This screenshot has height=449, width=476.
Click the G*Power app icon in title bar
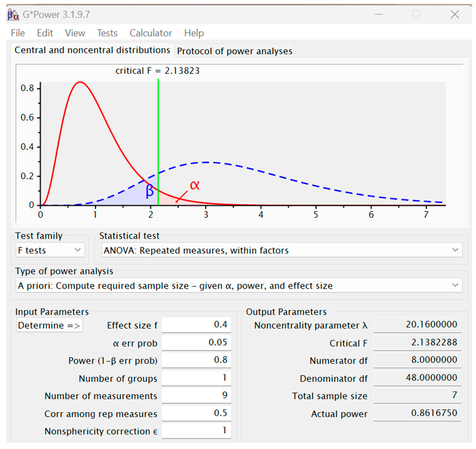coord(13,15)
